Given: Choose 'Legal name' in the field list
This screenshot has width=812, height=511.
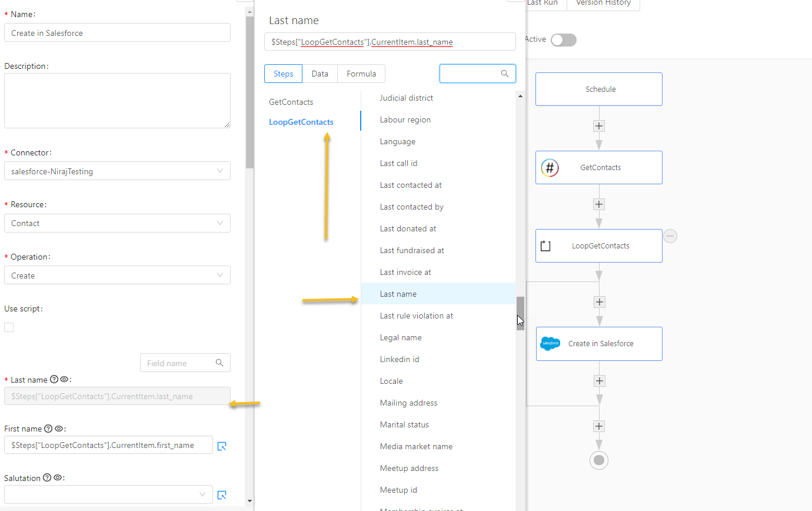Looking at the screenshot, I should (x=438, y=337).
